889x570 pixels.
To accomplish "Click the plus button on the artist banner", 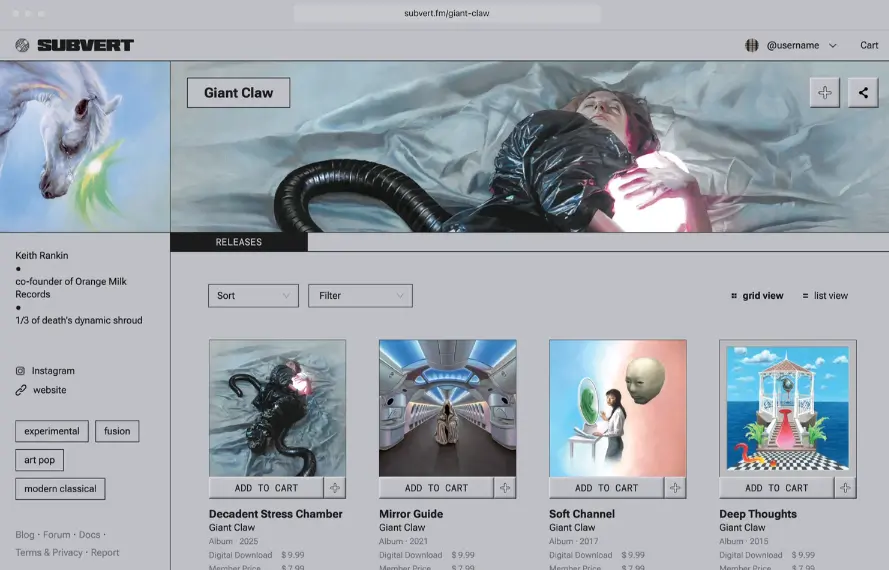I will click(825, 92).
